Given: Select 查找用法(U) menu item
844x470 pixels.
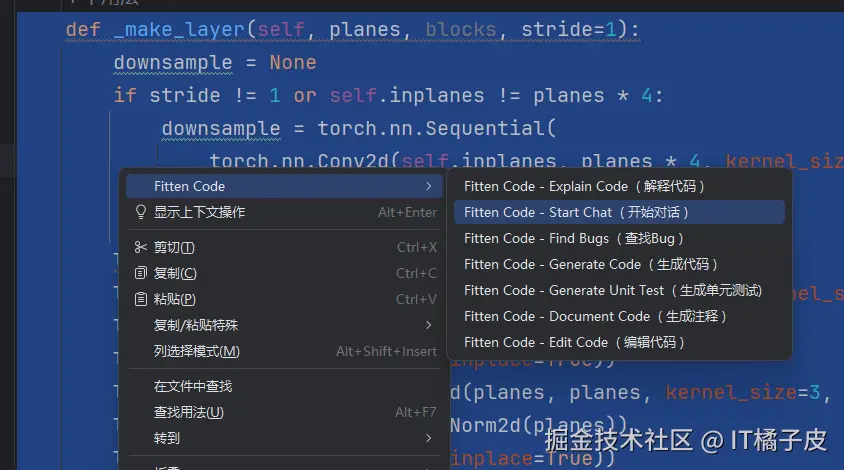Looking at the screenshot, I should coord(284,412).
